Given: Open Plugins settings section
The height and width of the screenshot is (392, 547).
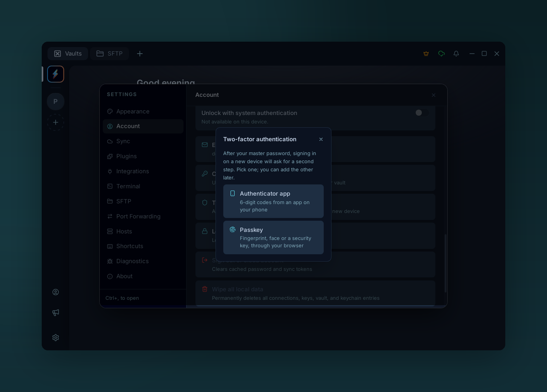Looking at the screenshot, I should [x=143, y=156].
